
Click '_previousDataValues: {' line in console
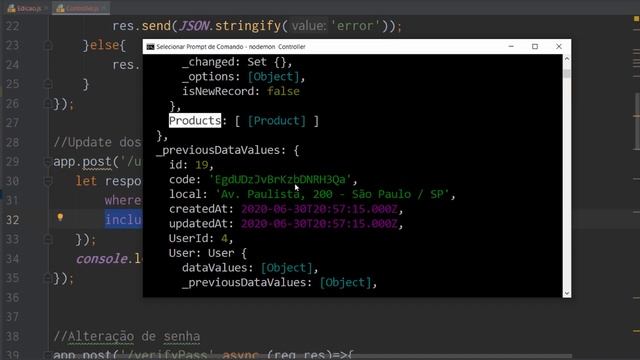(x=228, y=150)
